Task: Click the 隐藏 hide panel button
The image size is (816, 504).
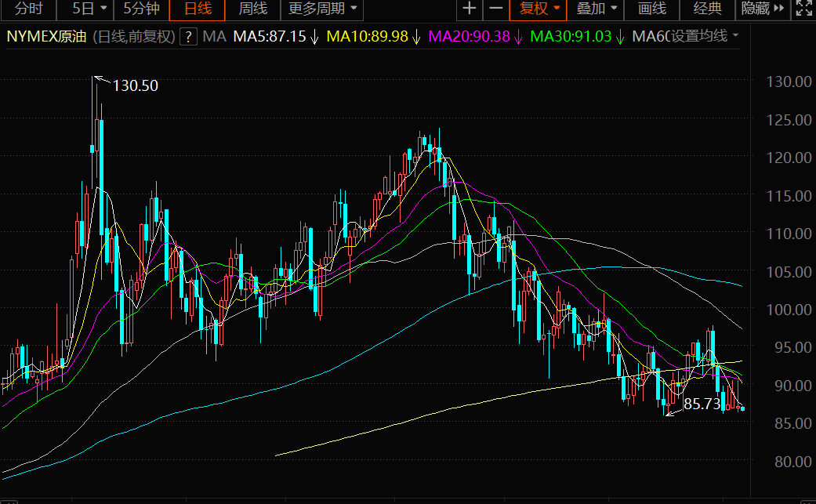Action: pos(763,9)
